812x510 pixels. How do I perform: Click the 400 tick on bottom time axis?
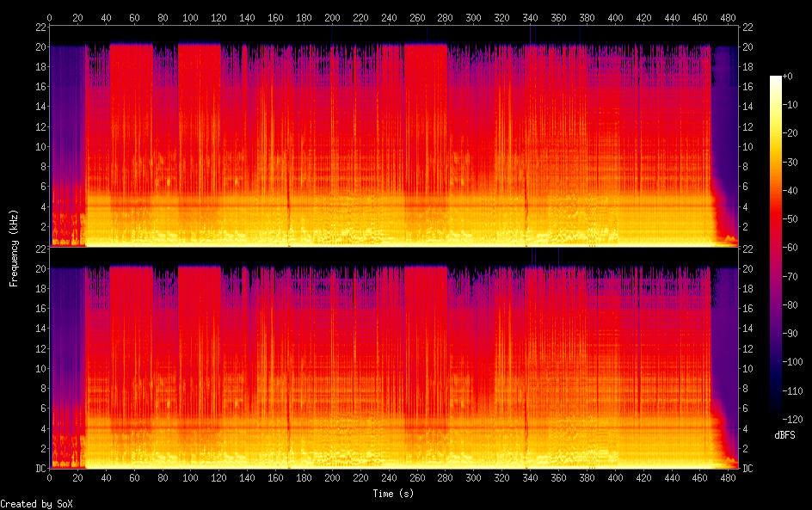pos(615,477)
